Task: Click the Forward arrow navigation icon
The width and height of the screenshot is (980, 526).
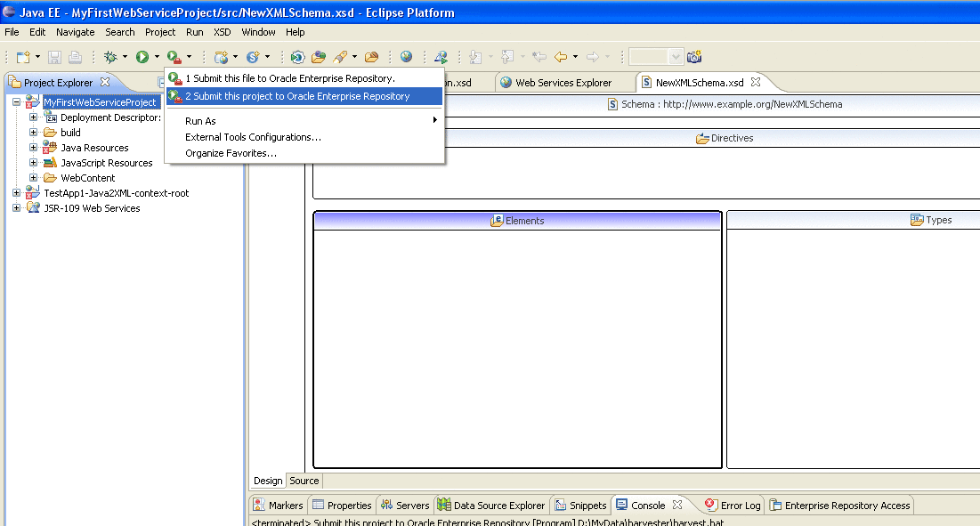Action: (x=593, y=58)
